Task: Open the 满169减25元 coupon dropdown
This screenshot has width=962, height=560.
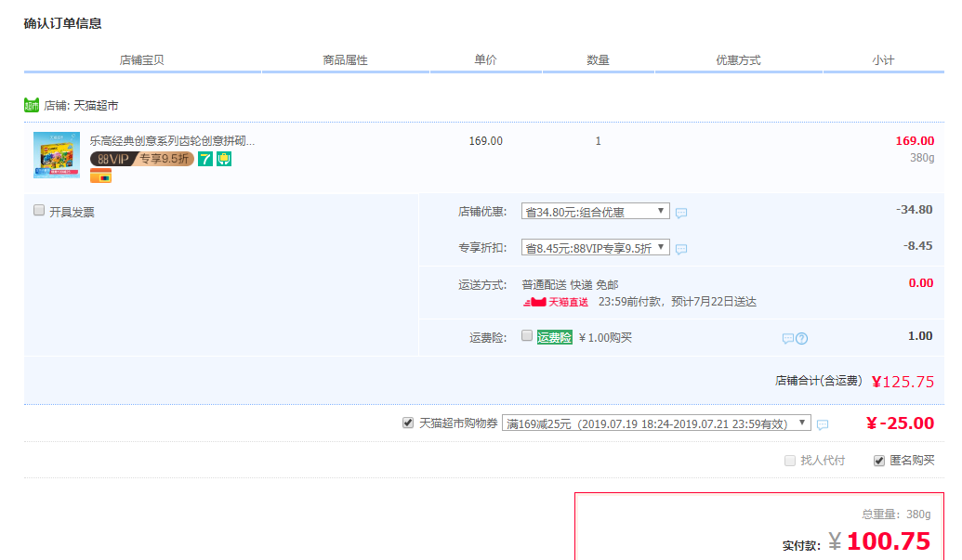Action: click(x=656, y=423)
